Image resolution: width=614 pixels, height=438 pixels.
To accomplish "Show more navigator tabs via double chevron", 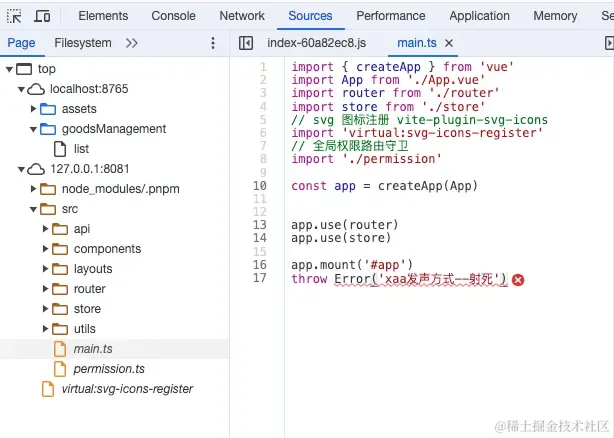I will 132,43.
